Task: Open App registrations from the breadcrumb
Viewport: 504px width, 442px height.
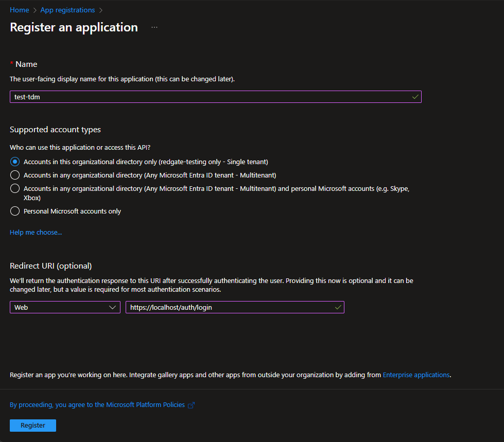Action: pos(67,9)
